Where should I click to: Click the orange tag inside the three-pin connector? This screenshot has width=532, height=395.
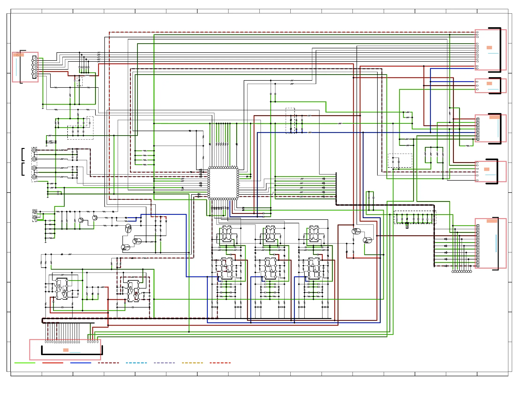click(489, 84)
